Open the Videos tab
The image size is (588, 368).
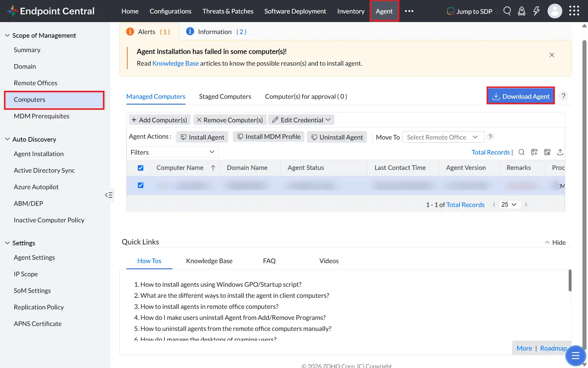pyautogui.click(x=329, y=261)
